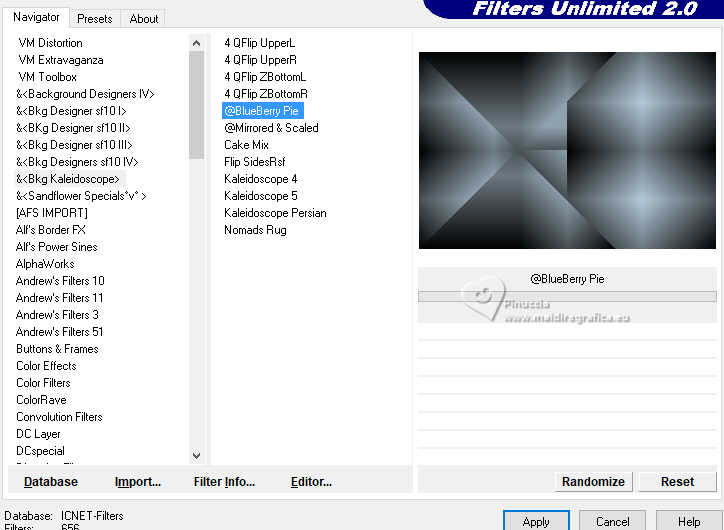
Task: Select the Navigator tab
Action: 36,17
